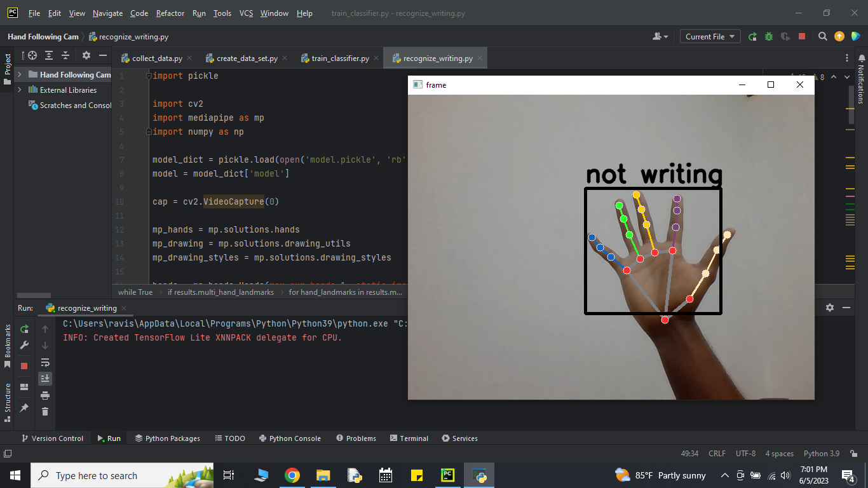
Task: Select opened file target icon in Project panel
Action: 32,56
